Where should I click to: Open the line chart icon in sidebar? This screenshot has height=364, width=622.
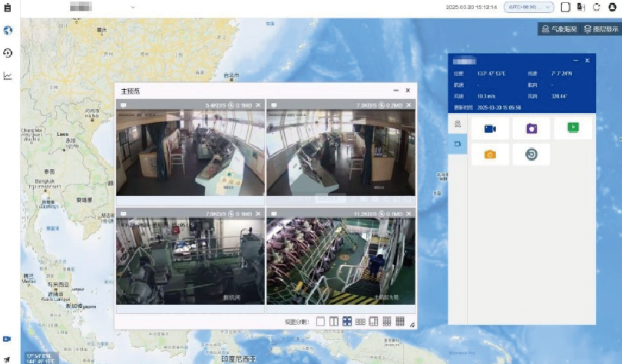[8, 75]
